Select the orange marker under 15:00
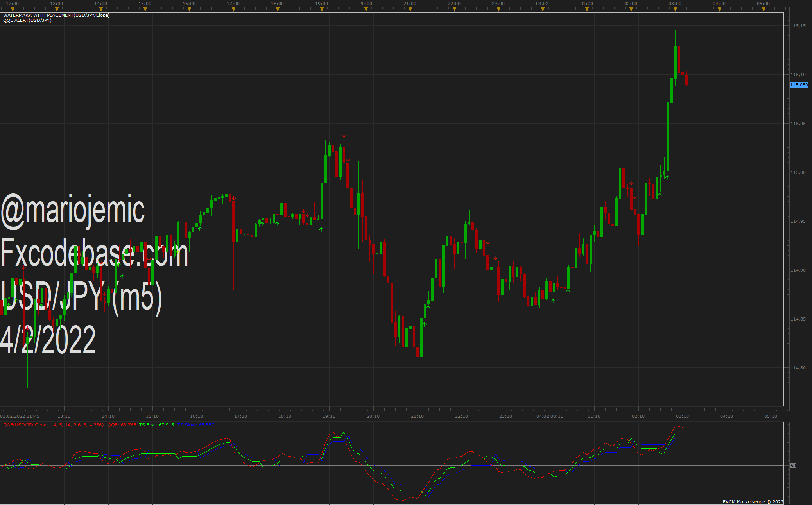 point(145,9)
